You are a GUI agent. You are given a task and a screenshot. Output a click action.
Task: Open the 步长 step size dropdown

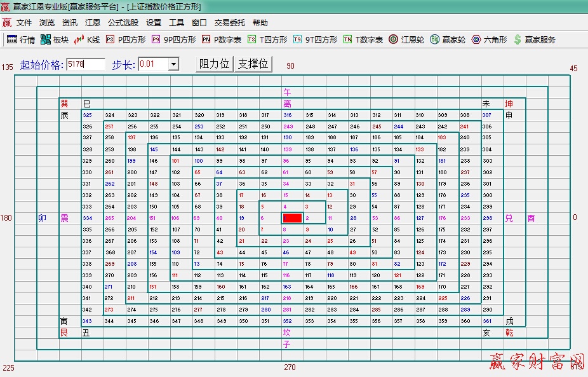[174, 64]
